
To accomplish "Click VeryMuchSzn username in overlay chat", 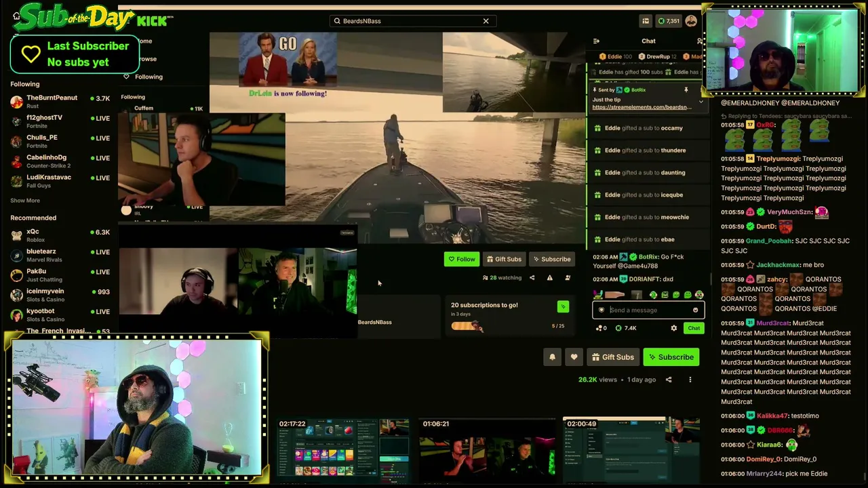I will pyautogui.click(x=790, y=212).
